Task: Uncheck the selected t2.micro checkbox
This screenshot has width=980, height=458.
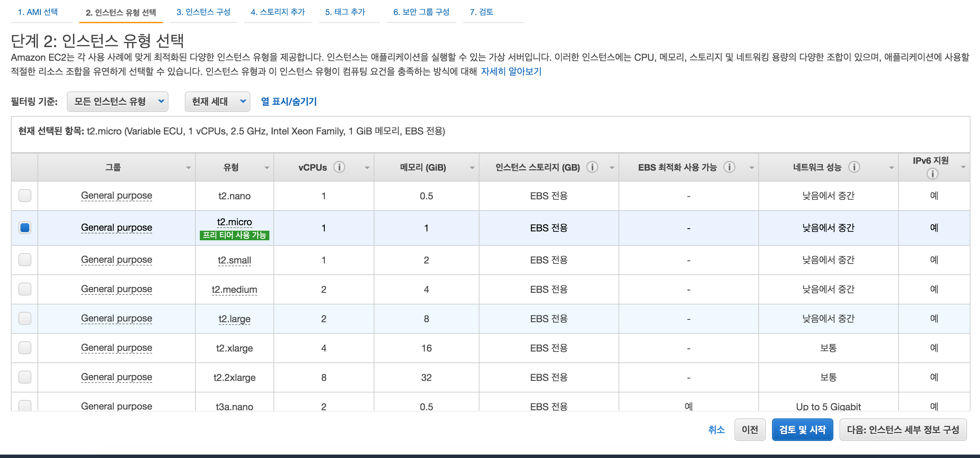Action: coord(25,228)
